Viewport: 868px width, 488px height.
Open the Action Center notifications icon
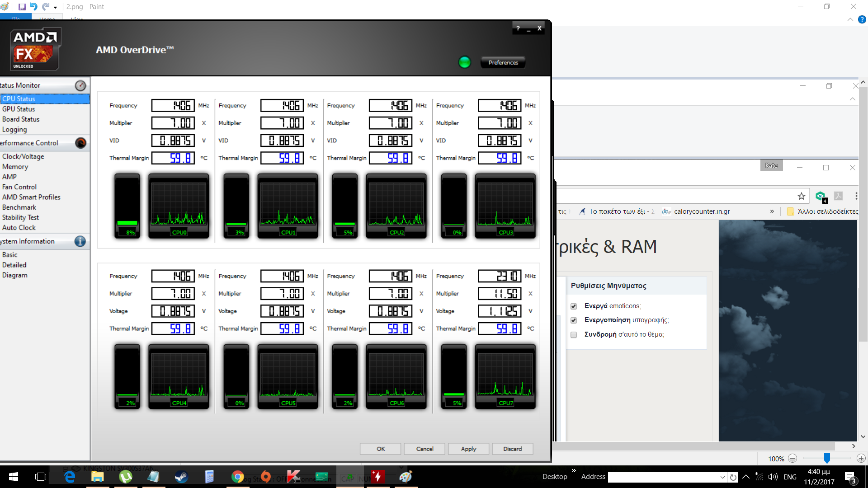point(850,477)
